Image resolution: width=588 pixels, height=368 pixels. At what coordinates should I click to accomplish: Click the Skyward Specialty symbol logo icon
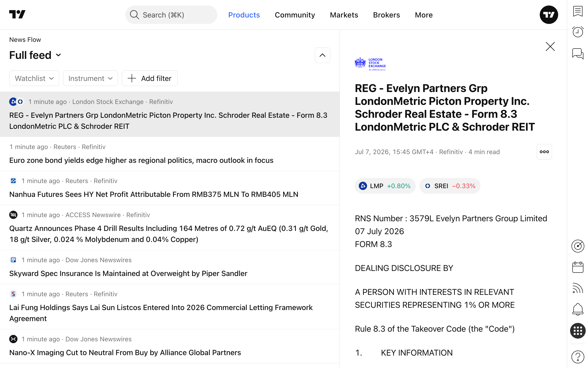(13, 260)
